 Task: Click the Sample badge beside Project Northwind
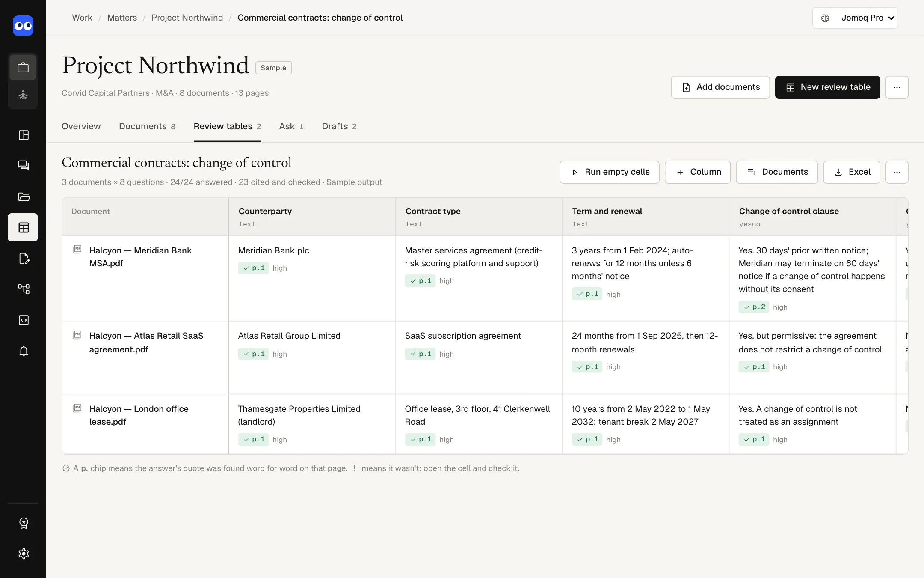click(x=273, y=68)
